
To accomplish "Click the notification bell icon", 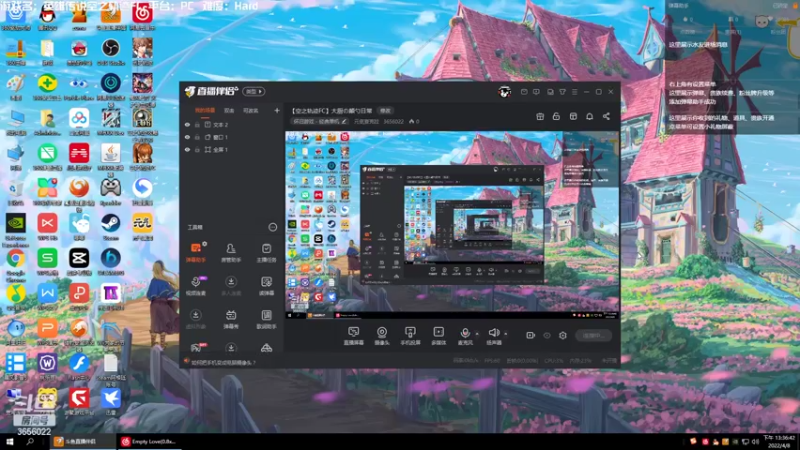I will click(589, 116).
